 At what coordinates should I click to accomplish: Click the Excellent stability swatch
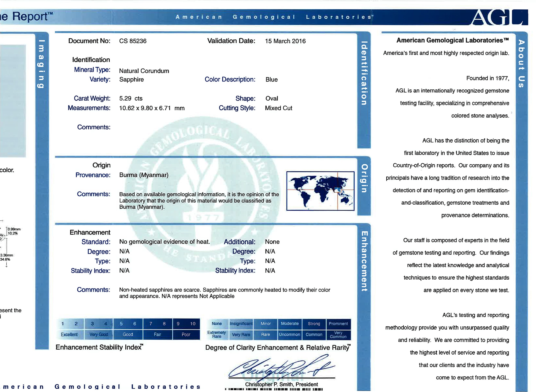[x=69, y=335]
